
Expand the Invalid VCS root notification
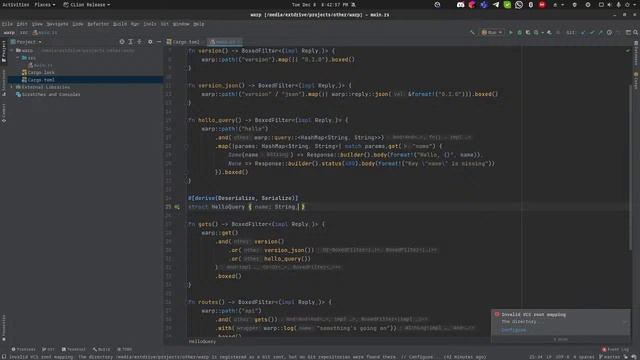(x=624, y=322)
